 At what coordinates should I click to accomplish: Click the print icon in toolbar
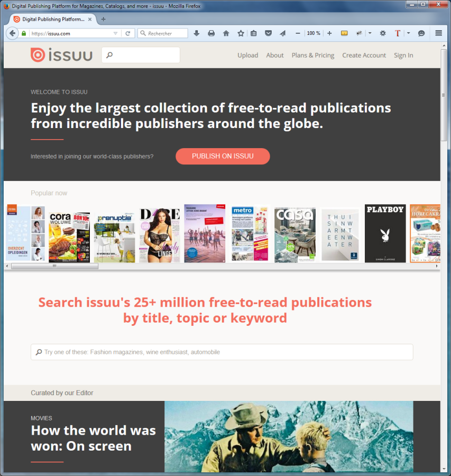pyautogui.click(x=211, y=33)
